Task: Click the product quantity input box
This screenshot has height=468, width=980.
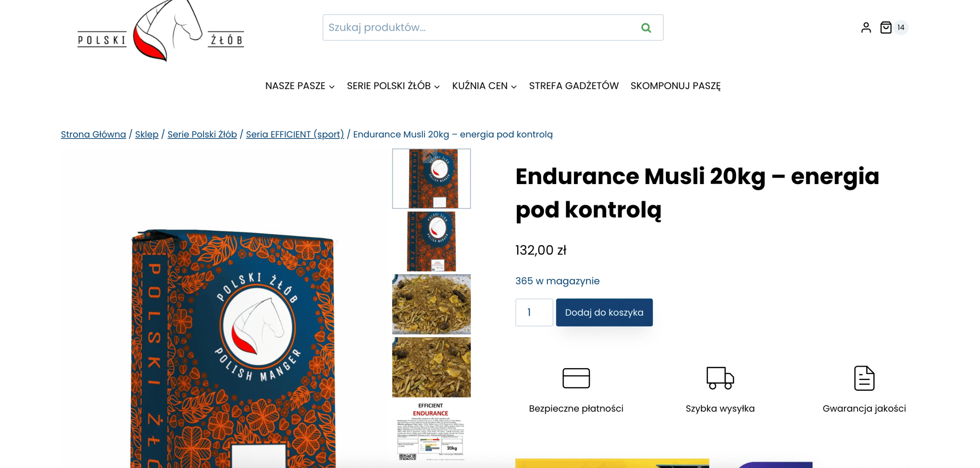Action: pos(534,312)
